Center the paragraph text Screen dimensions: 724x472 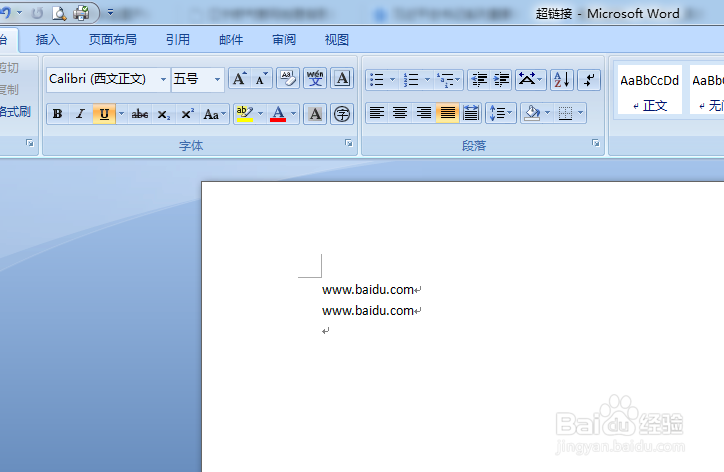point(400,113)
